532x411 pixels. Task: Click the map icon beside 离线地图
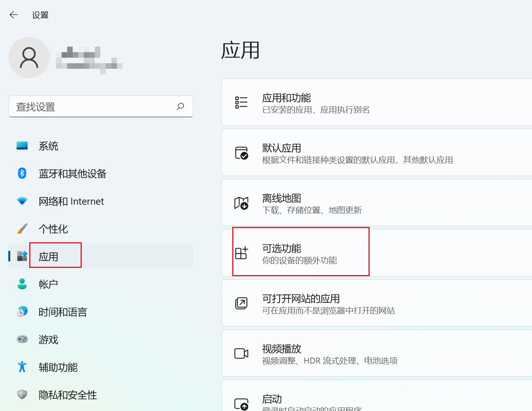coord(242,203)
